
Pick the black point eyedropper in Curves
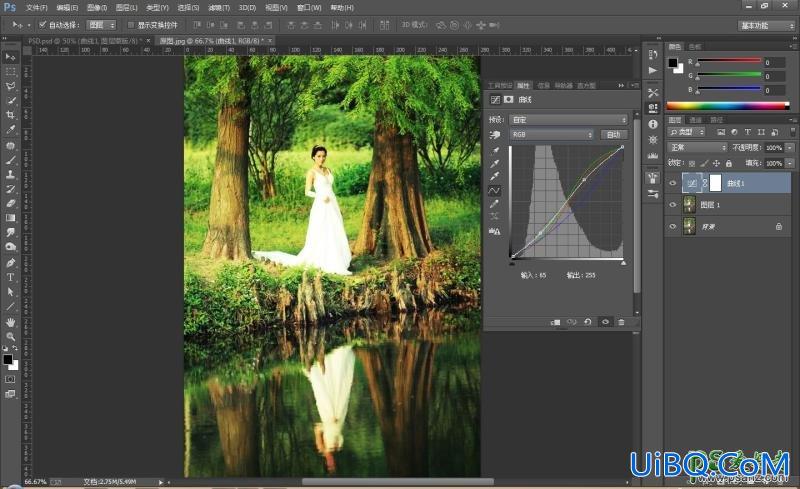click(494, 151)
